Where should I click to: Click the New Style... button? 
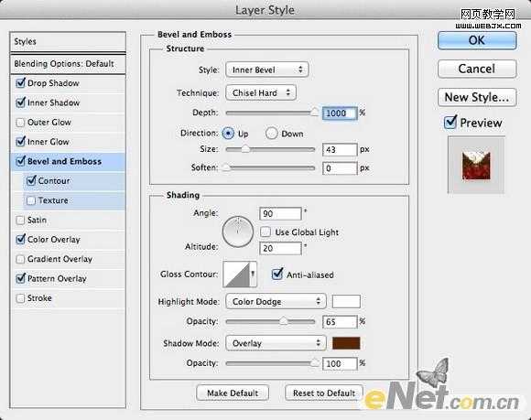coord(477,98)
